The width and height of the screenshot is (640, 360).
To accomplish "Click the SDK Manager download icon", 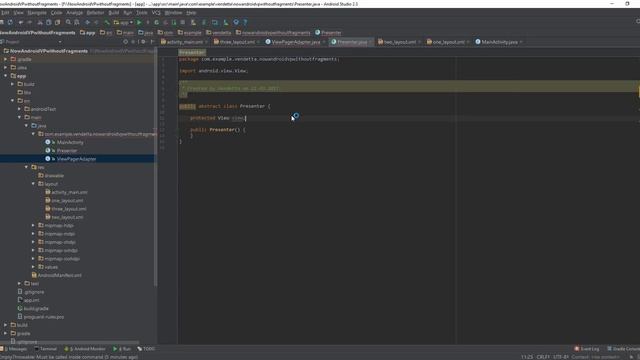I will [x=225, y=22].
